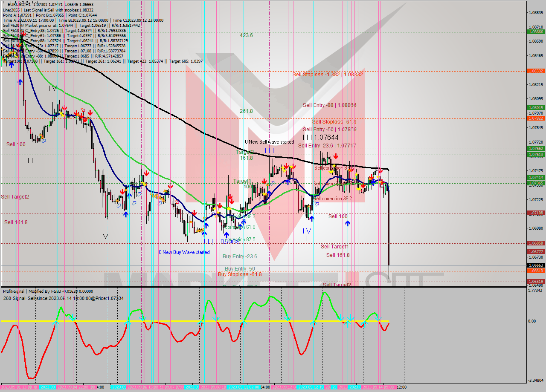
Task: Click the -3.34804 indicator scale value
Action: tap(535, 380)
